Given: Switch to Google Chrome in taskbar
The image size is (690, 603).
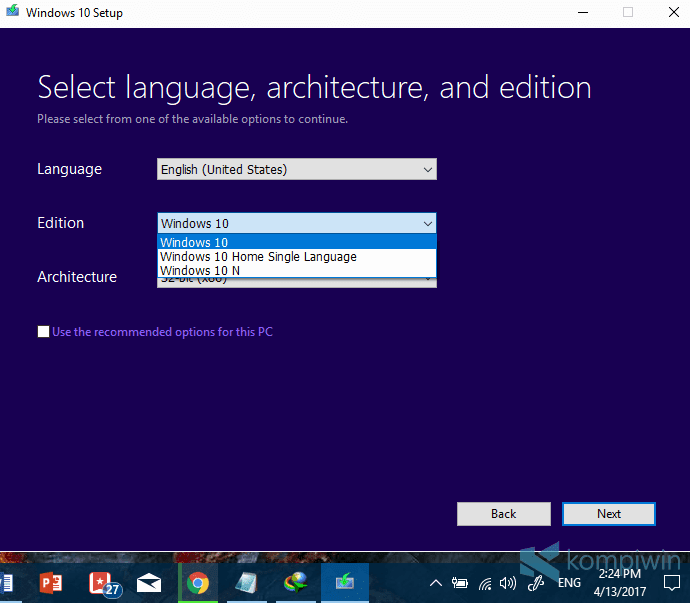Looking at the screenshot, I should (198, 584).
